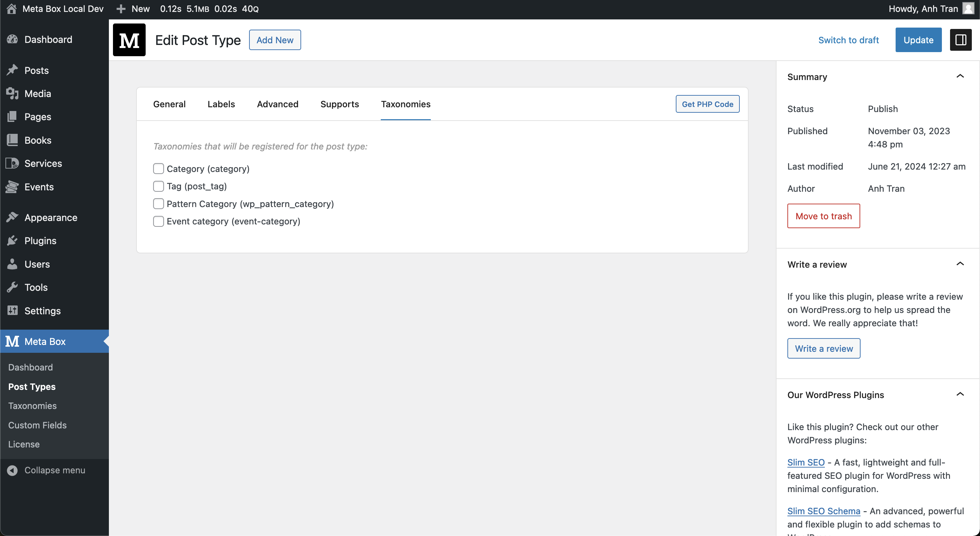The width and height of the screenshot is (980, 536).
Task: Click the Write a review button
Action: click(x=824, y=348)
